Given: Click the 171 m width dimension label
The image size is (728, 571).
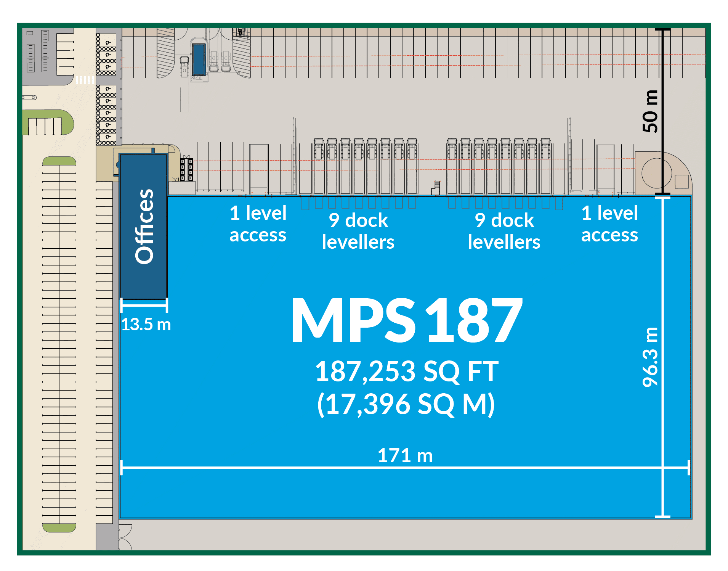Looking at the screenshot, I should click(405, 455).
